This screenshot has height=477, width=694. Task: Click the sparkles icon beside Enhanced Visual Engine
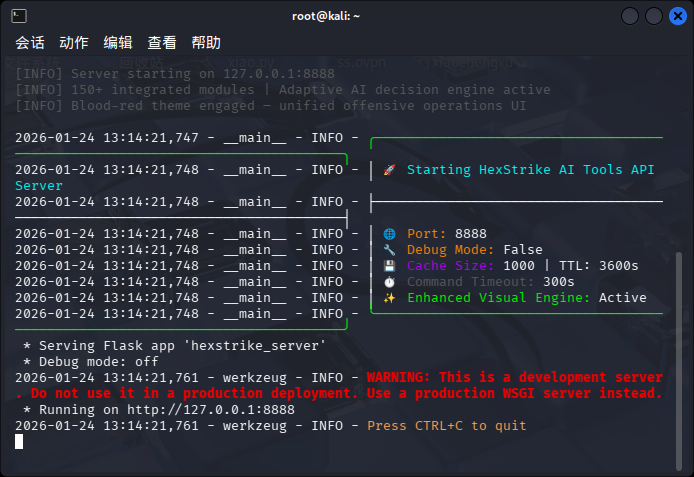[389, 298]
